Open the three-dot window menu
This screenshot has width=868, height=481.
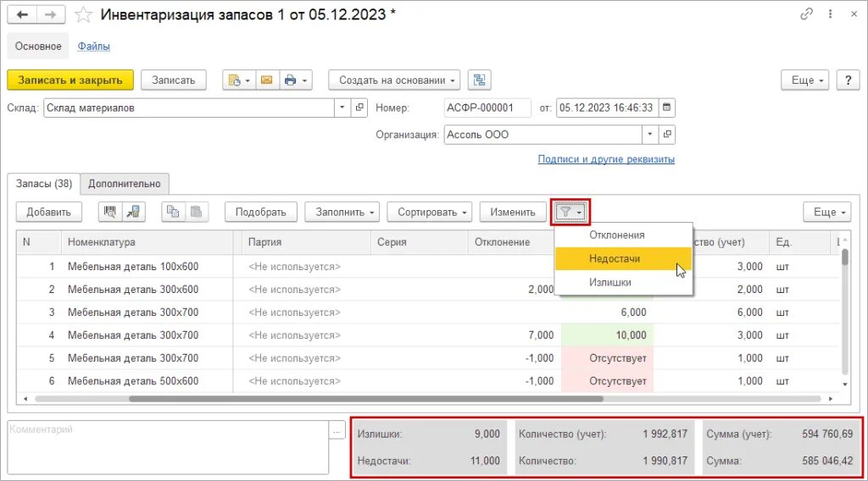pyautogui.click(x=831, y=14)
